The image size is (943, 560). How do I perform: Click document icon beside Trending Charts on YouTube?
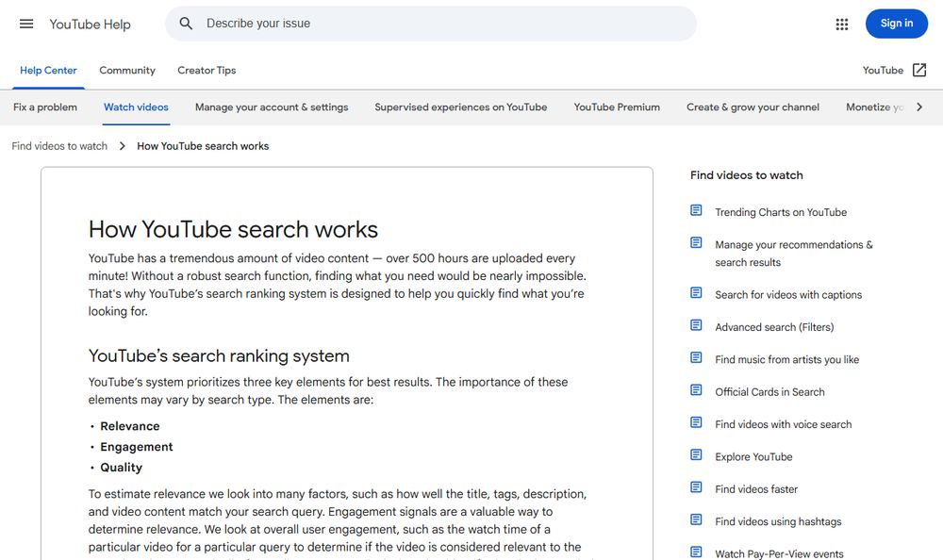(x=696, y=210)
